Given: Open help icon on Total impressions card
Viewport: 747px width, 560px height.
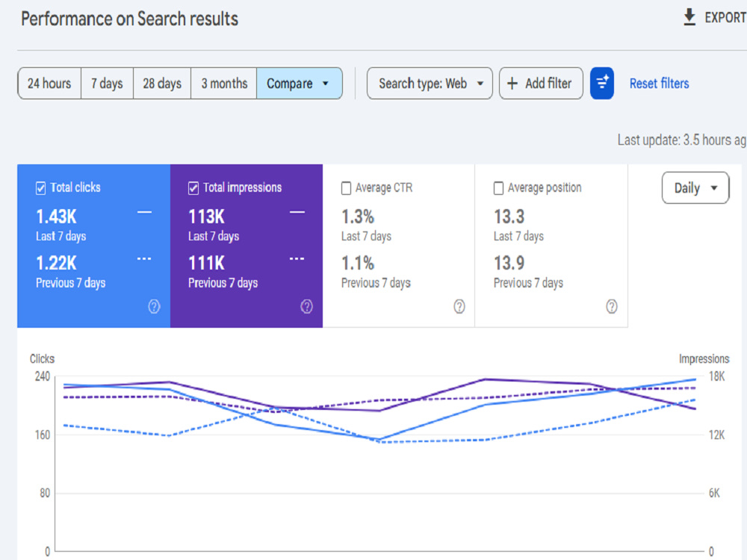Looking at the screenshot, I should (306, 306).
